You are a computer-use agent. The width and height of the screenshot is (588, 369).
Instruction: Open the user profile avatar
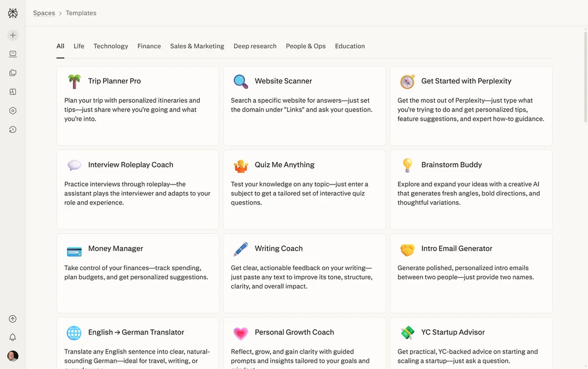pos(13,356)
